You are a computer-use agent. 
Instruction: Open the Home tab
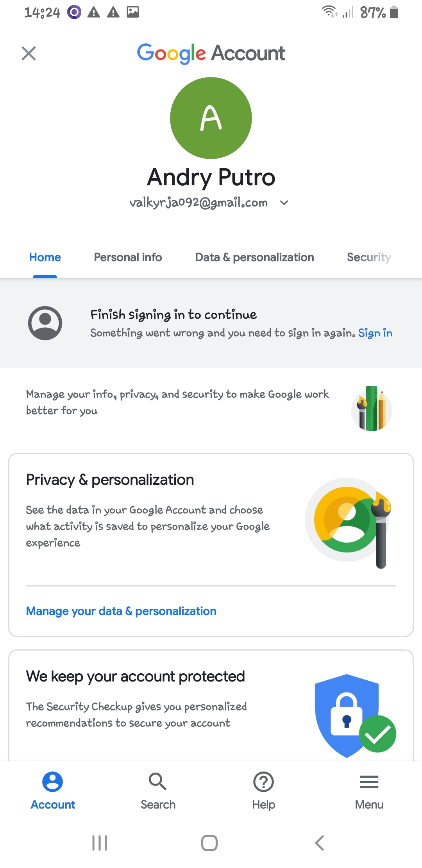45,257
